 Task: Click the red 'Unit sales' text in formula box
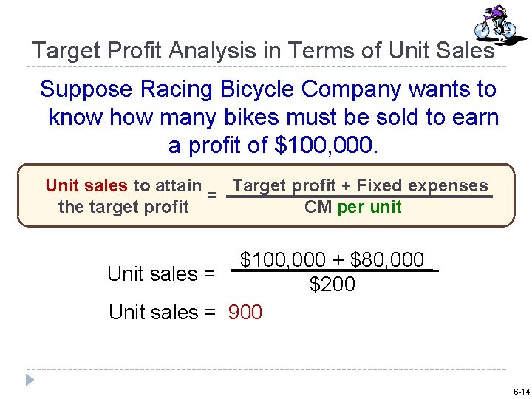(x=86, y=185)
